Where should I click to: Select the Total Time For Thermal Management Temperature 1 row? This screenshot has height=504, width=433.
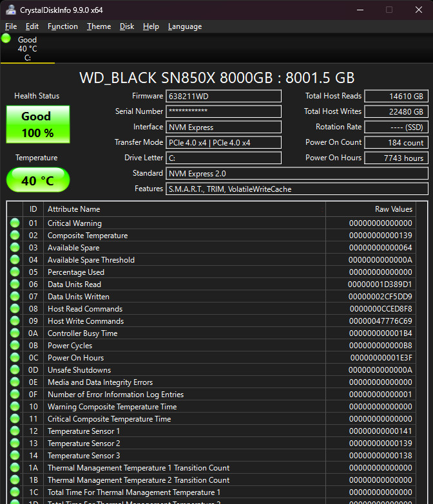(x=211, y=492)
